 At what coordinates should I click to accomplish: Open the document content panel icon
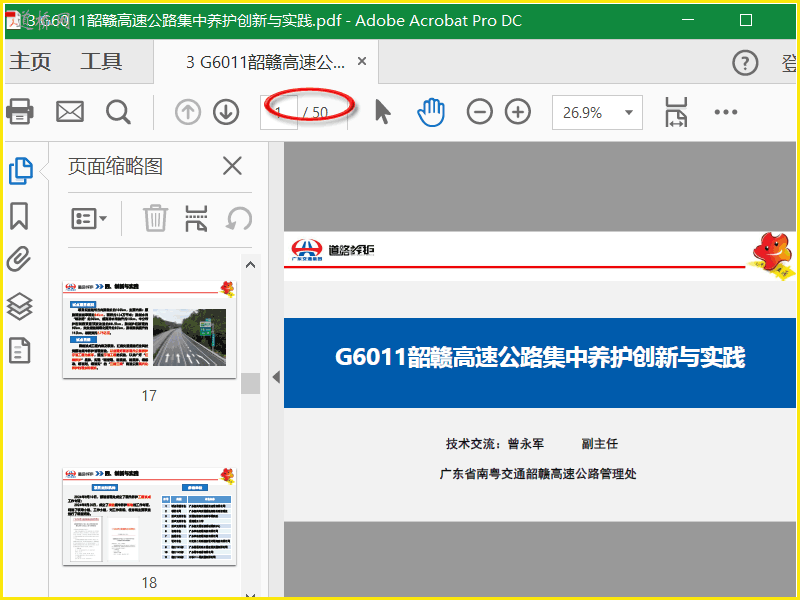(19, 351)
